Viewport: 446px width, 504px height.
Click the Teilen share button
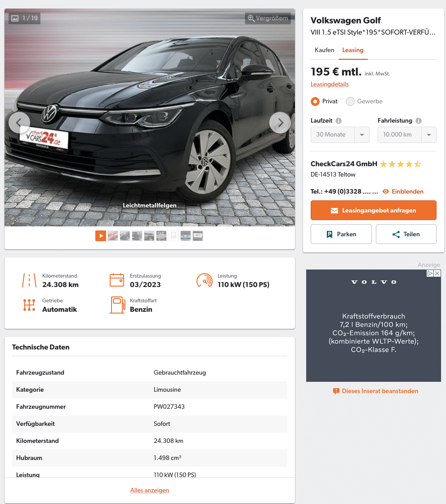(406, 234)
